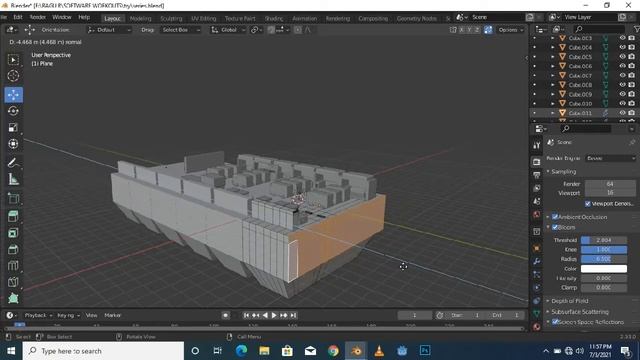The image size is (640, 360).
Task: Open the Help menu
Action: 84,17
